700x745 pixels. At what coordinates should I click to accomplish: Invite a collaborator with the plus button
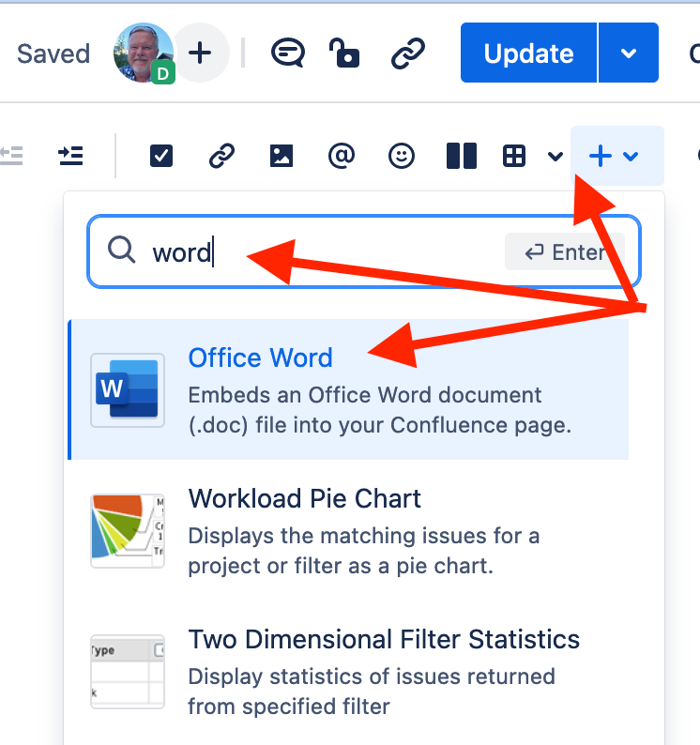coord(200,53)
